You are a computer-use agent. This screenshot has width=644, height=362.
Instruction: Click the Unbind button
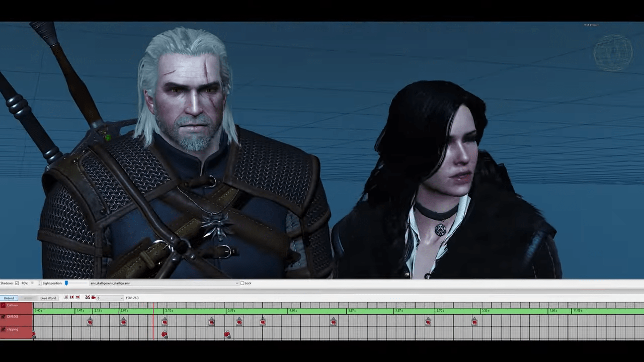coord(9,298)
